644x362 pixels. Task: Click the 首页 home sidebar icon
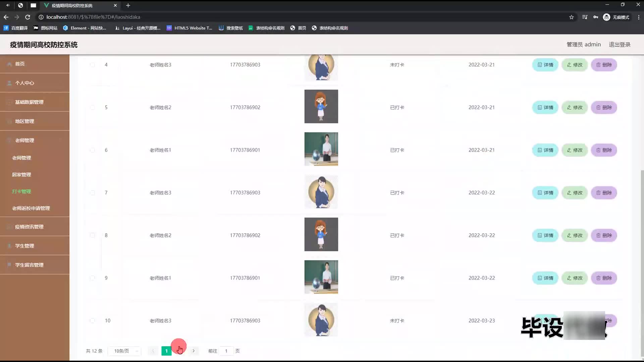pos(10,64)
